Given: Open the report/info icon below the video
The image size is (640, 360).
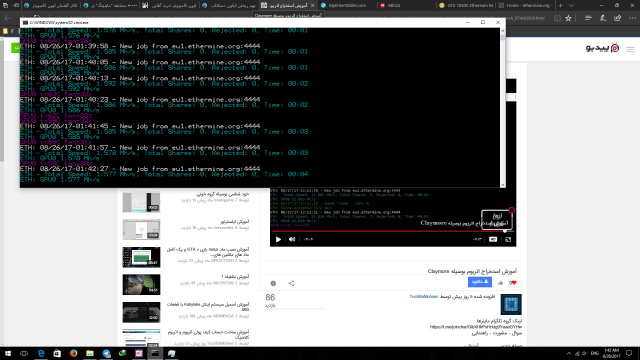Looking at the screenshot, I should tap(273, 283).
